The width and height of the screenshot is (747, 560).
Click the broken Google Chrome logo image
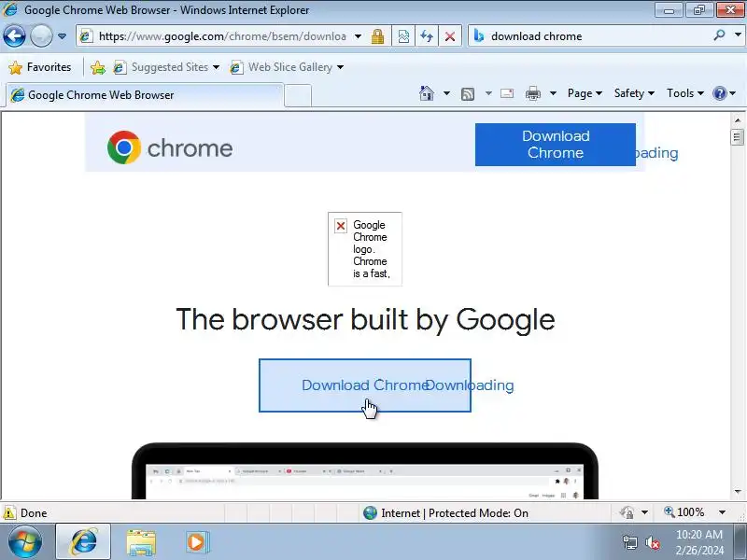pyautogui.click(x=365, y=249)
